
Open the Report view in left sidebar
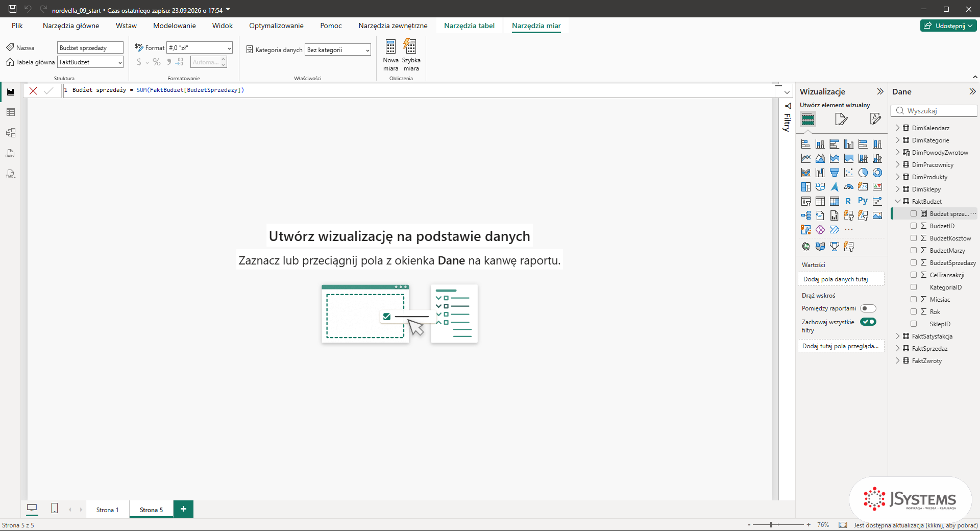point(11,92)
